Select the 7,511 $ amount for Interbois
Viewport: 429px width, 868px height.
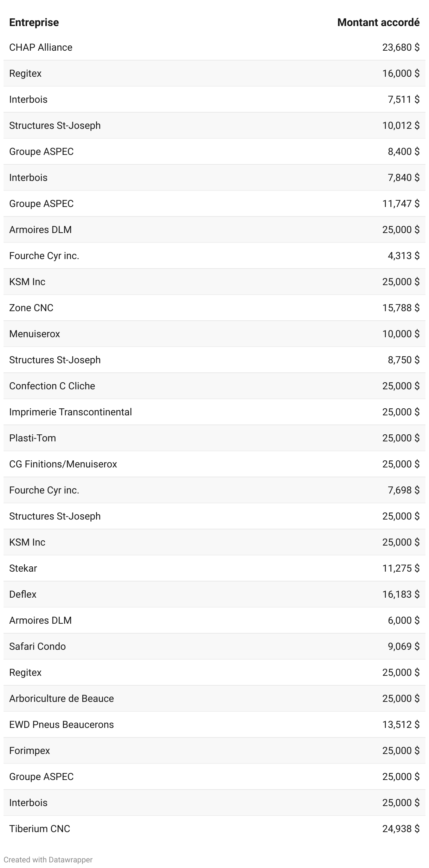pyautogui.click(x=403, y=100)
